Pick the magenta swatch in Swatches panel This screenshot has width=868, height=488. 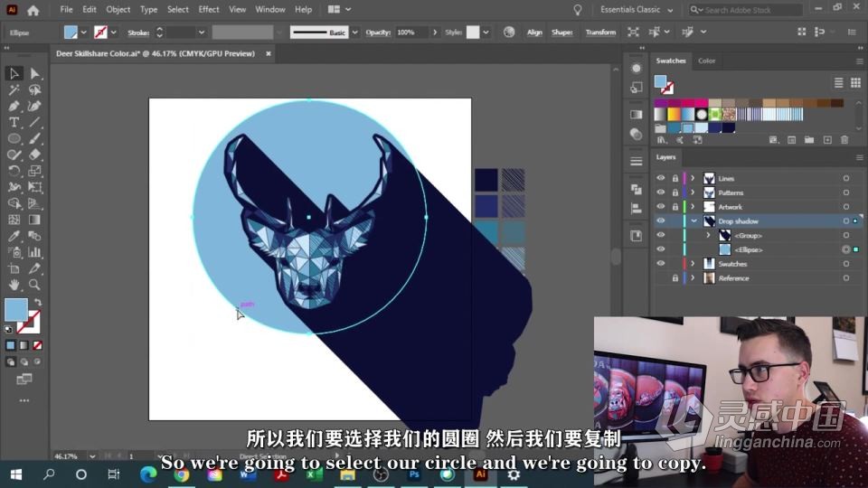point(701,103)
